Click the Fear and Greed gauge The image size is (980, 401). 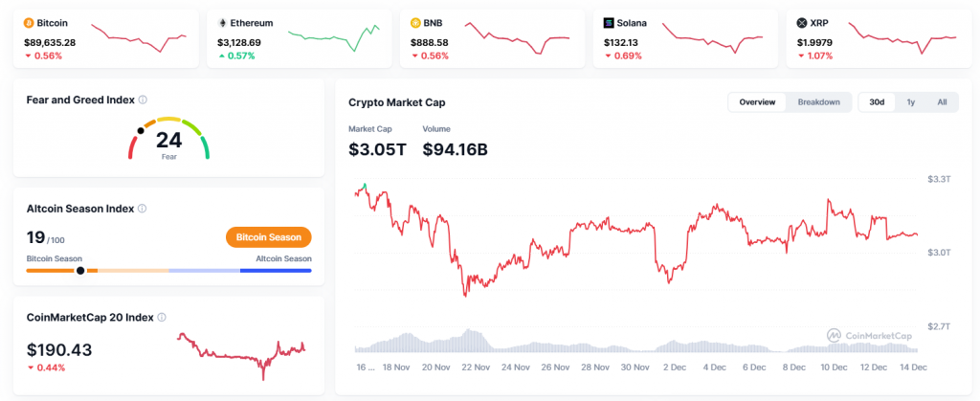(x=168, y=140)
